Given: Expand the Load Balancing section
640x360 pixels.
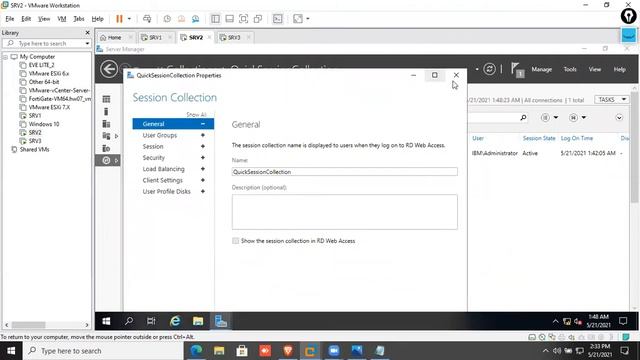Looking at the screenshot, I should pos(202,169).
